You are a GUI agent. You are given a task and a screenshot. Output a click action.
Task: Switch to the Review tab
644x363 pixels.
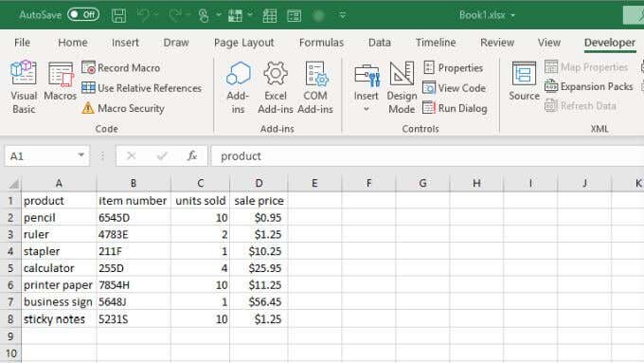(497, 43)
